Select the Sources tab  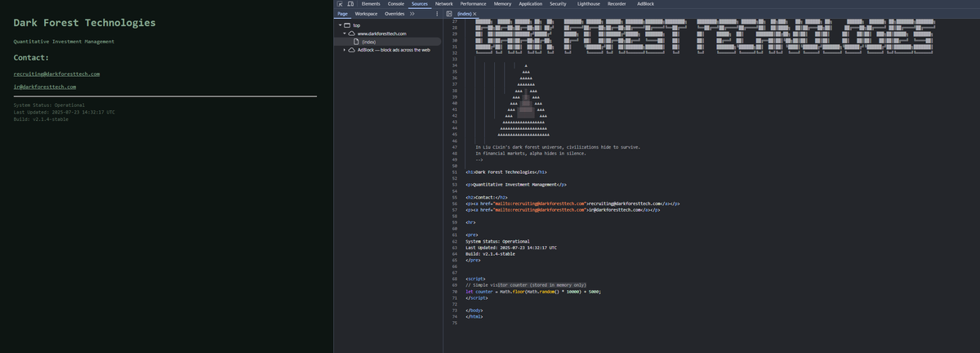point(420,4)
